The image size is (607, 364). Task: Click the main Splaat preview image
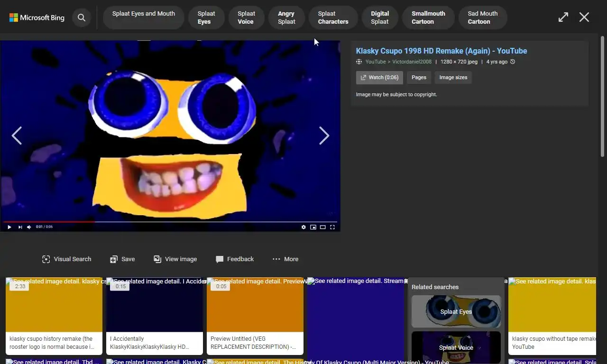(170, 136)
